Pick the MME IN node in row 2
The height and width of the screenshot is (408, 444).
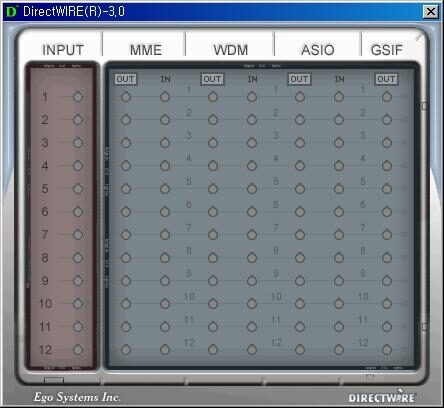coord(165,120)
